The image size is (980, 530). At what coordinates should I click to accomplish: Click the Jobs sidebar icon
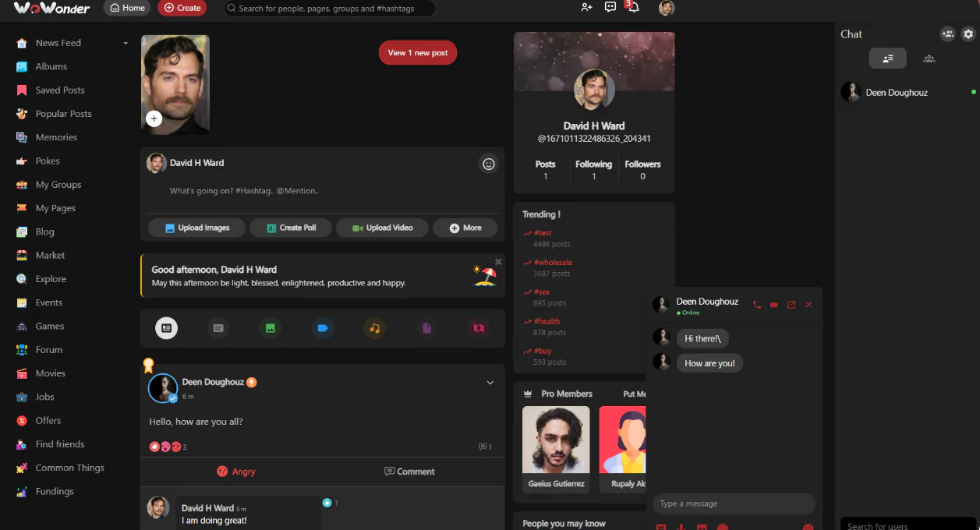(22, 397)
